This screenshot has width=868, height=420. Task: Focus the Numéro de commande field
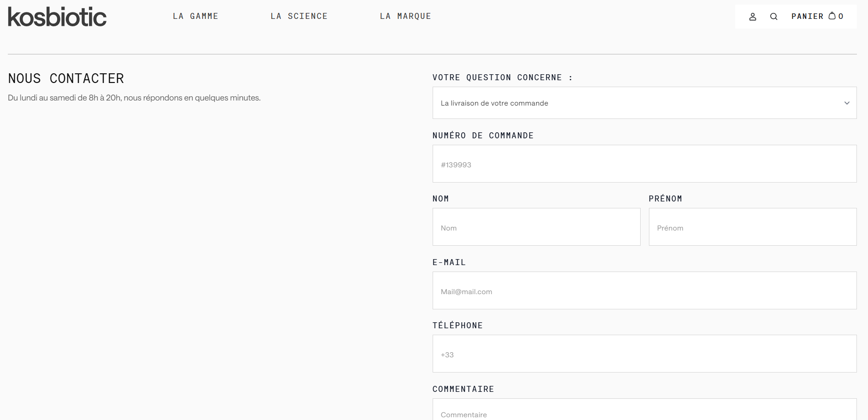[644, 164]
